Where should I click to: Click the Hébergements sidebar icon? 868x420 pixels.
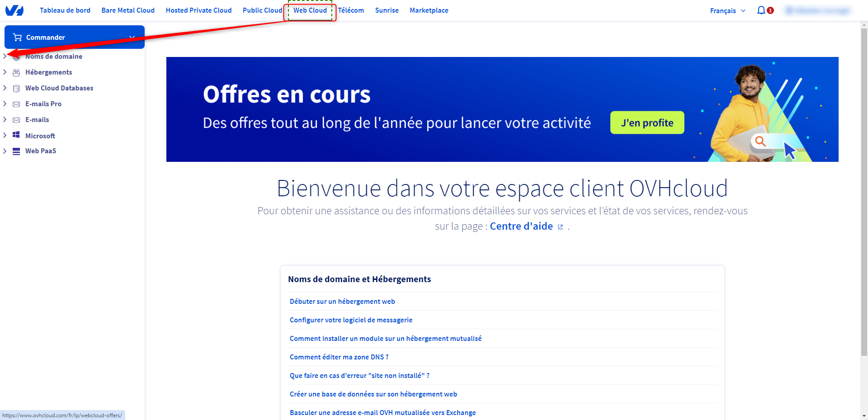[16, 72]
